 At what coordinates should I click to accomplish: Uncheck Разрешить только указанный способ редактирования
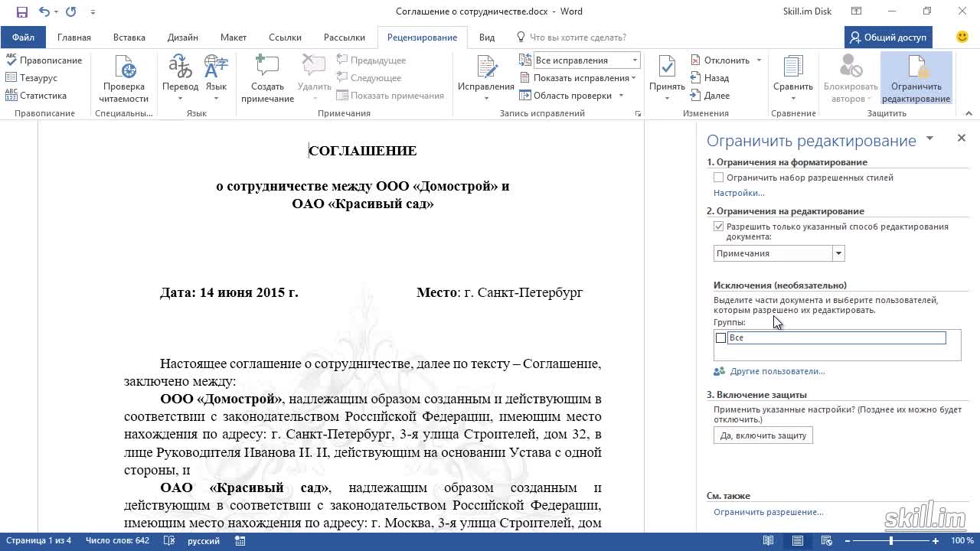click(718, 227)
